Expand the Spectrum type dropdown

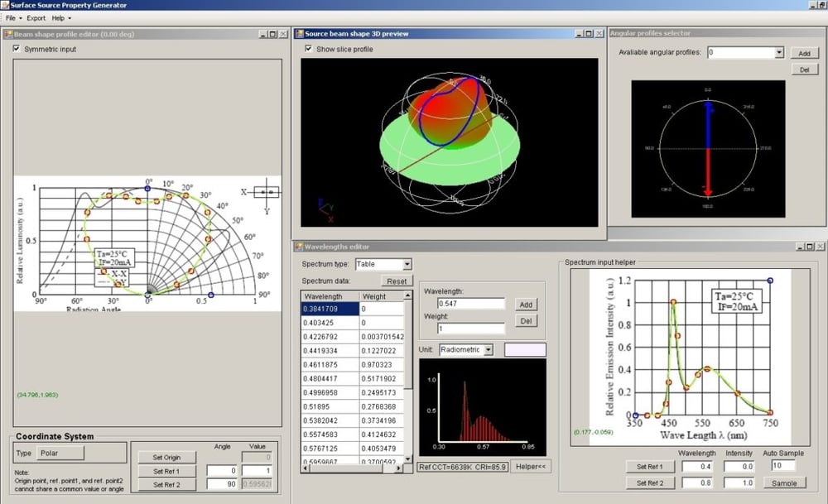click(407, 264)
